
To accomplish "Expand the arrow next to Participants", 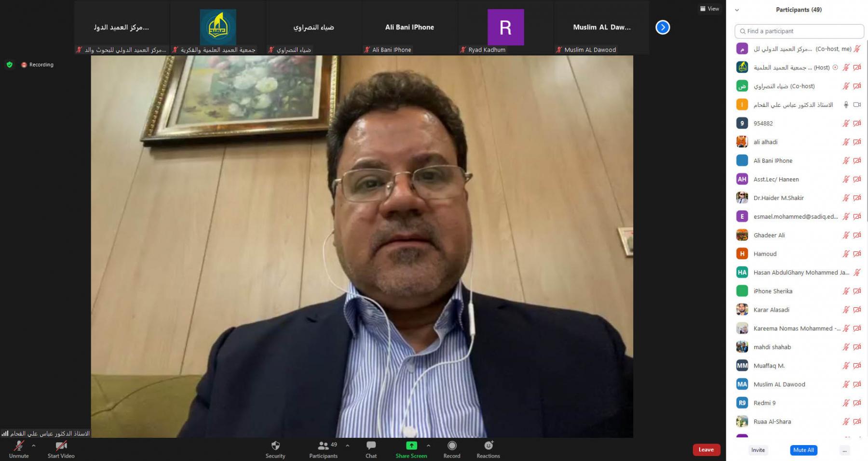I will coord(347,446).
